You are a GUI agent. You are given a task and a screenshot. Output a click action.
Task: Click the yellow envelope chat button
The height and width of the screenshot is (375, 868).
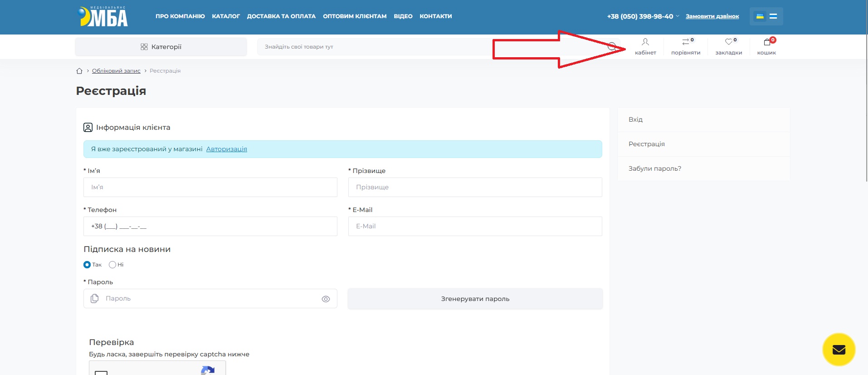(839, 350)
